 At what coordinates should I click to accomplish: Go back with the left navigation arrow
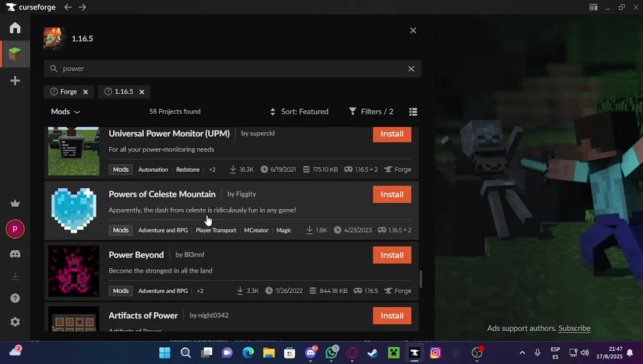tap(68, 7)
